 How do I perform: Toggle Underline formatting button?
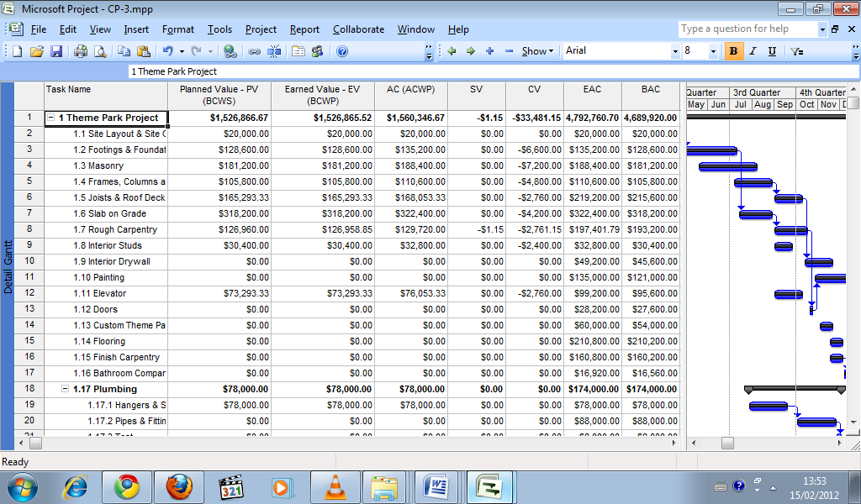click(772, 51)
